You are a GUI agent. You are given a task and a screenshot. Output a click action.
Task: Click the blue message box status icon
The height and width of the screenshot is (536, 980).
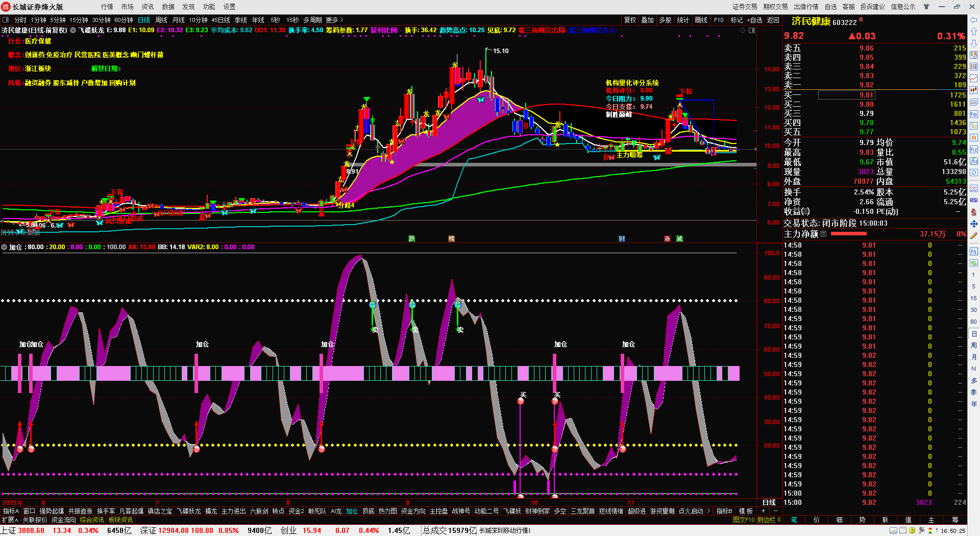(893, 531)
